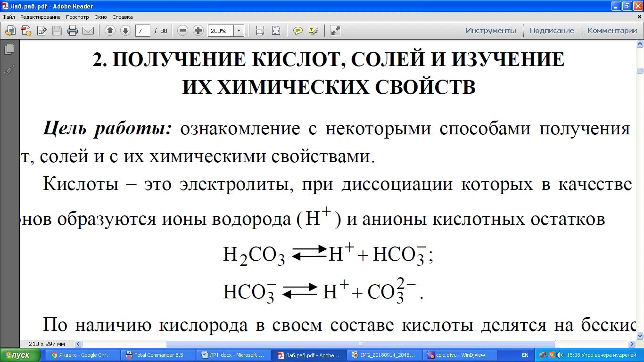
Task: Open the Комментарии panel
Action: (612, 31)
